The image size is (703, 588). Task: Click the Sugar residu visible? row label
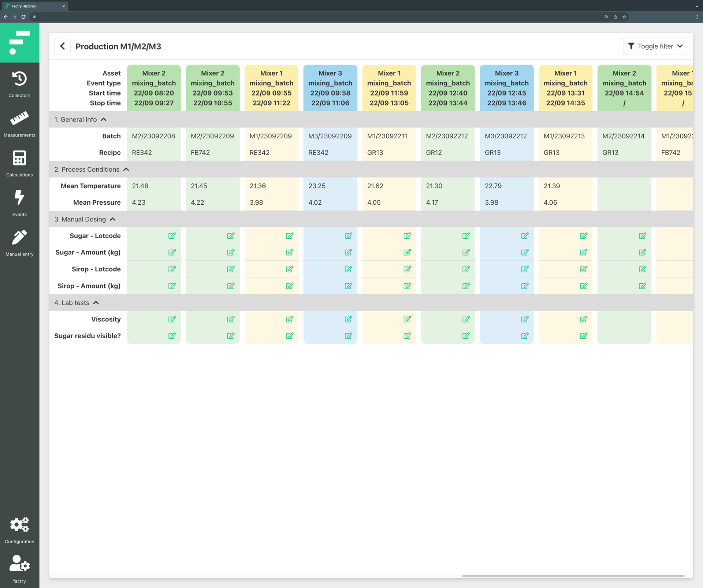[88, 335]
